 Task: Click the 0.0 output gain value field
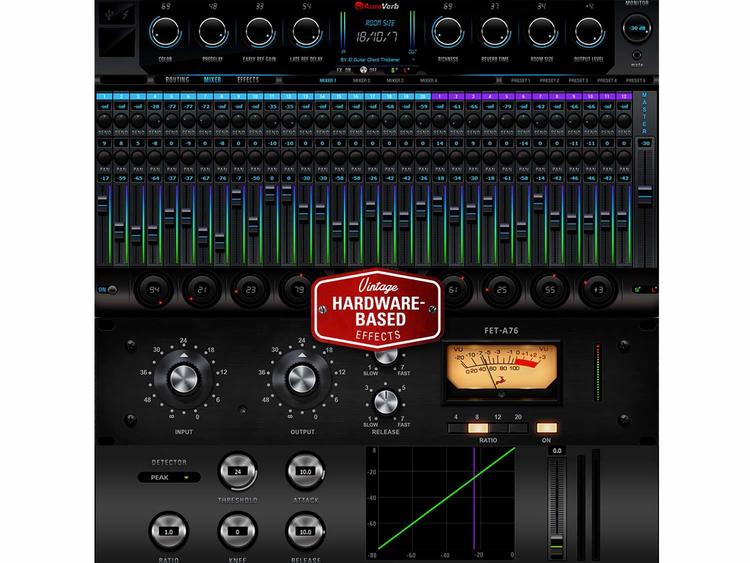(x=557, y=451)
